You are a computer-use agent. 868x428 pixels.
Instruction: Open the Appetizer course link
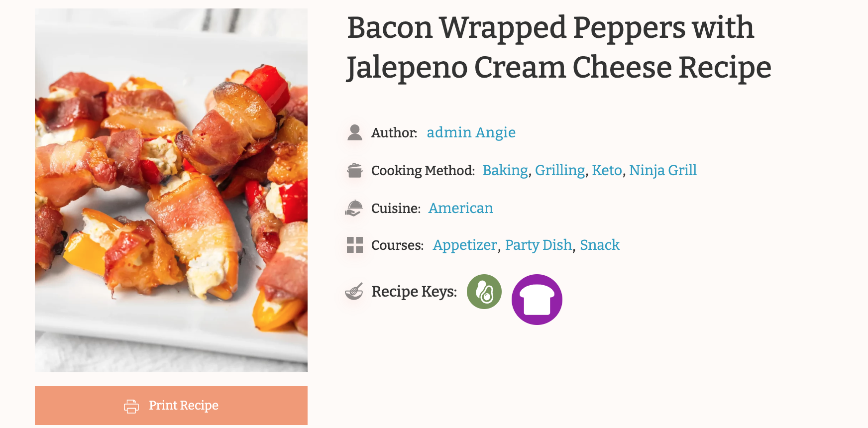[x=465, y=245]
